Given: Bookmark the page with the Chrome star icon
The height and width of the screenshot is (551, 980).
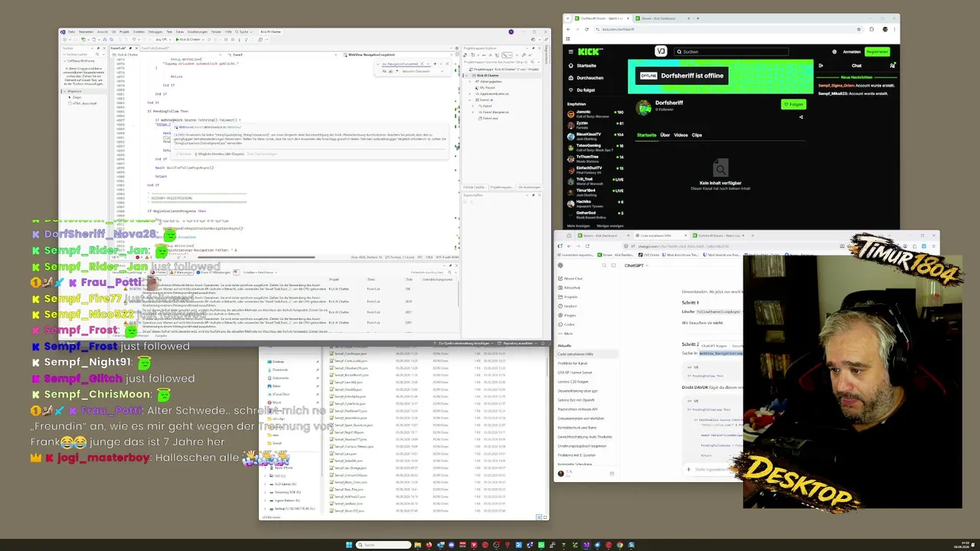Looking at the screenshot, I should pyautogui.click(x=859, y=29).
